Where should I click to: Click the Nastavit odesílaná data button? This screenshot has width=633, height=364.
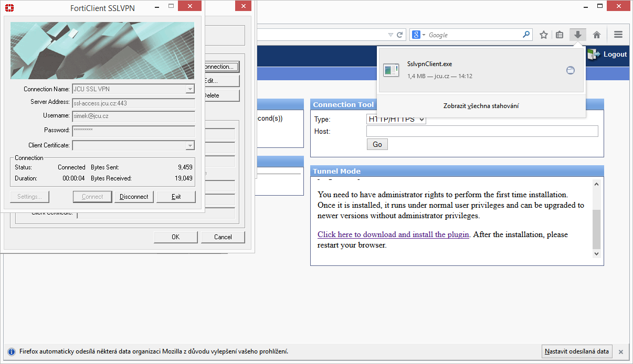[576, 351]
